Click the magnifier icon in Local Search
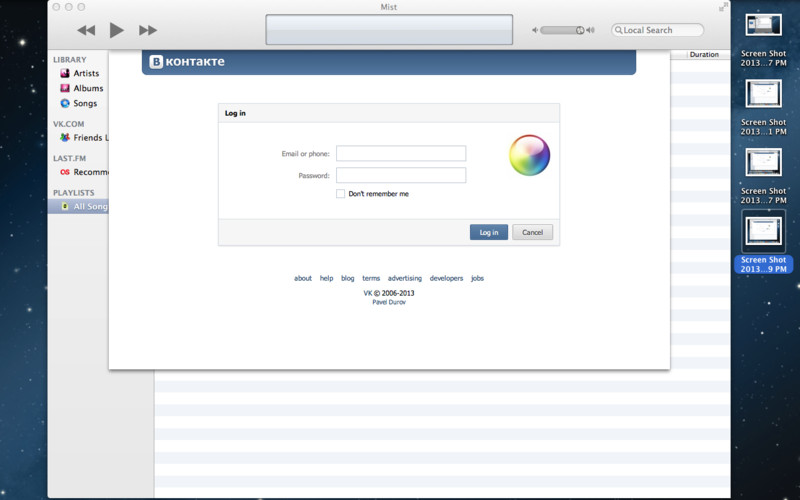 tap(618, 30)
